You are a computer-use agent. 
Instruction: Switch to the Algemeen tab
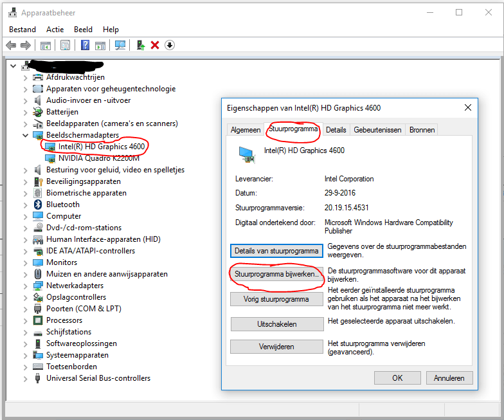coord(246,130)
